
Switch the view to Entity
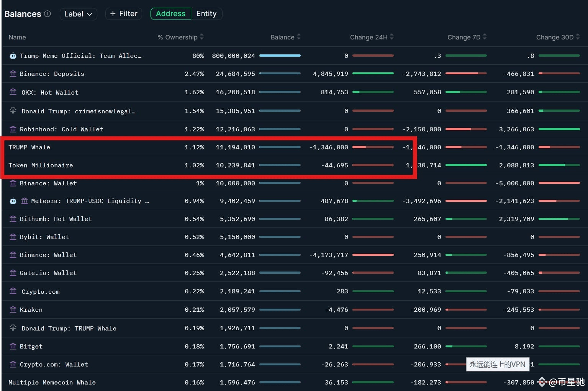coord(206,14)
